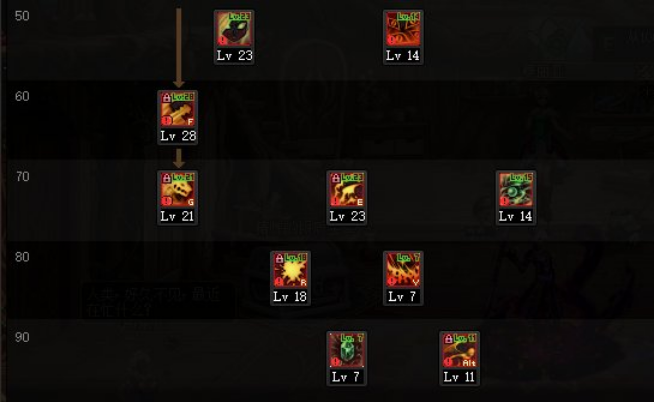Screen dimensions: 654x402
Task: Toggle the lock on the Lv 11 Alt skill
Action: click(x=448, y=339)
